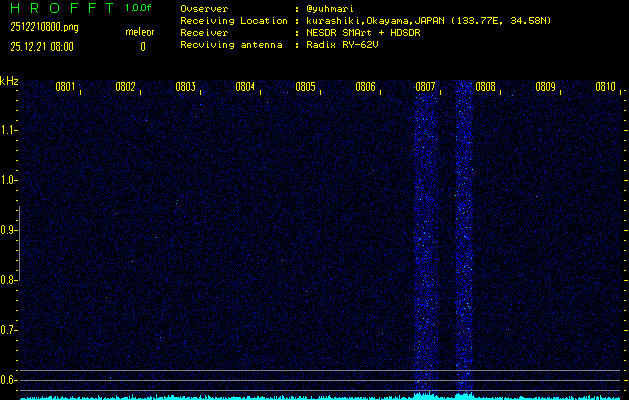
Task: Click the 0.9 frequency axis label
Action: click(9, 229)
